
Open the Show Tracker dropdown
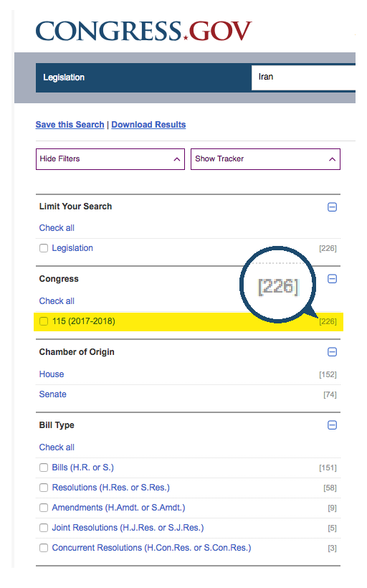pyautogui.click(x=265, y=159)
